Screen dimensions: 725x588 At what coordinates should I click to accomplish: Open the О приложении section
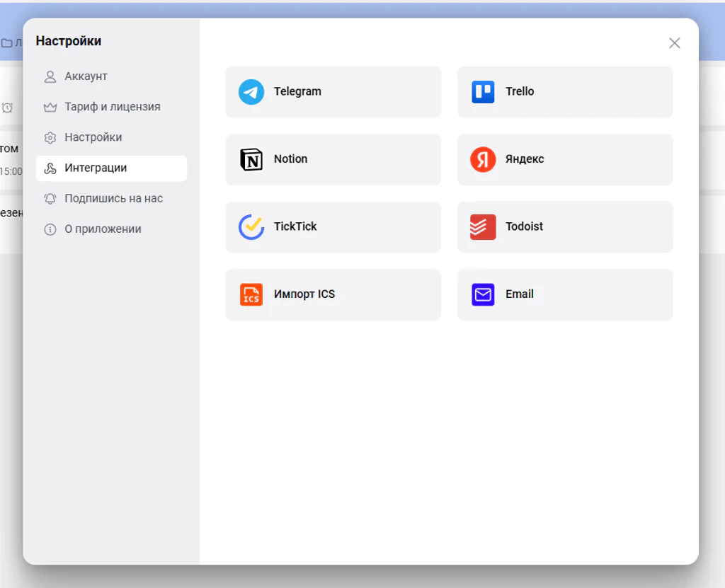(111, 229)
